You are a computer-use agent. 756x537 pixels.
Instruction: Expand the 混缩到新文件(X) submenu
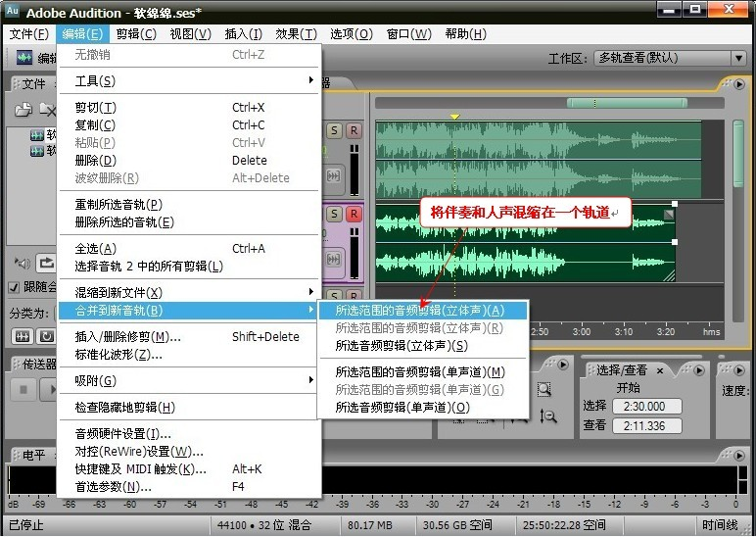189,292
